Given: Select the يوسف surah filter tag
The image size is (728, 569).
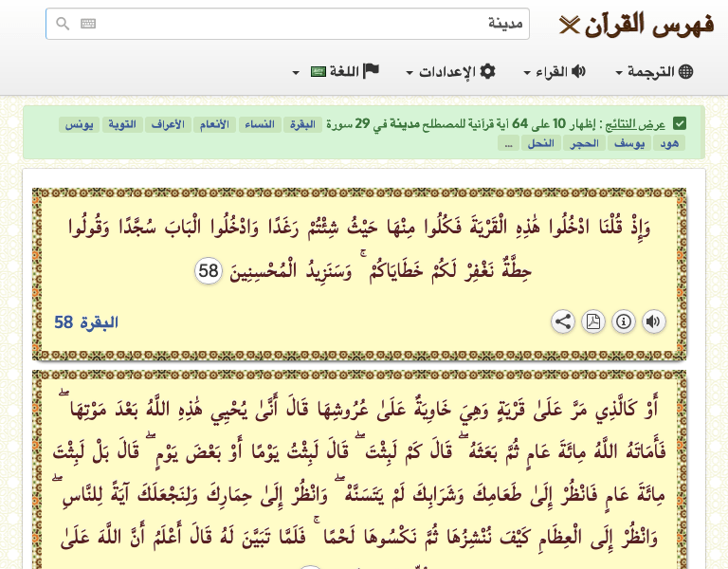Looking at the screenshot, I should coord(627,144).
